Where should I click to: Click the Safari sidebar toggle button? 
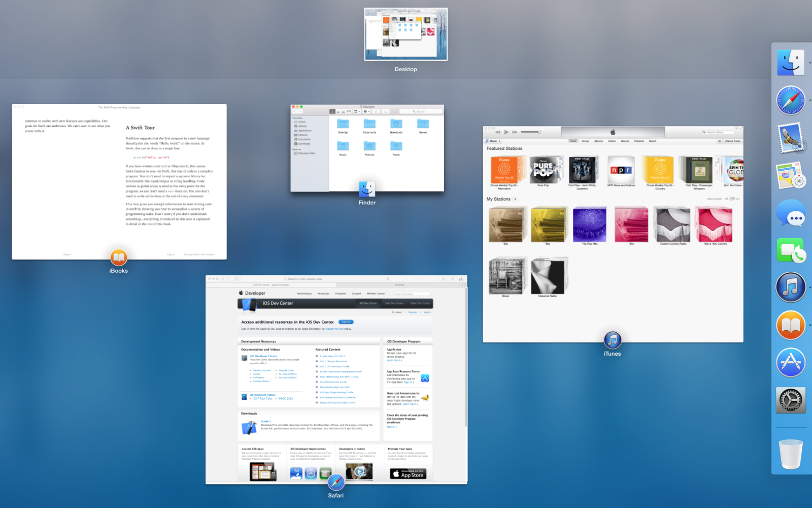(x=237, y=279)
